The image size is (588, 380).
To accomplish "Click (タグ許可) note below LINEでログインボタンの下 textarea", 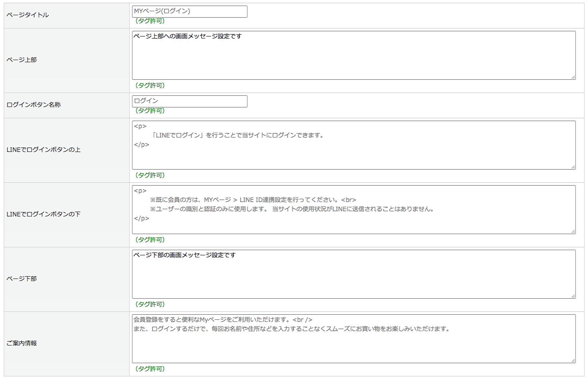I will pos(150,240).
